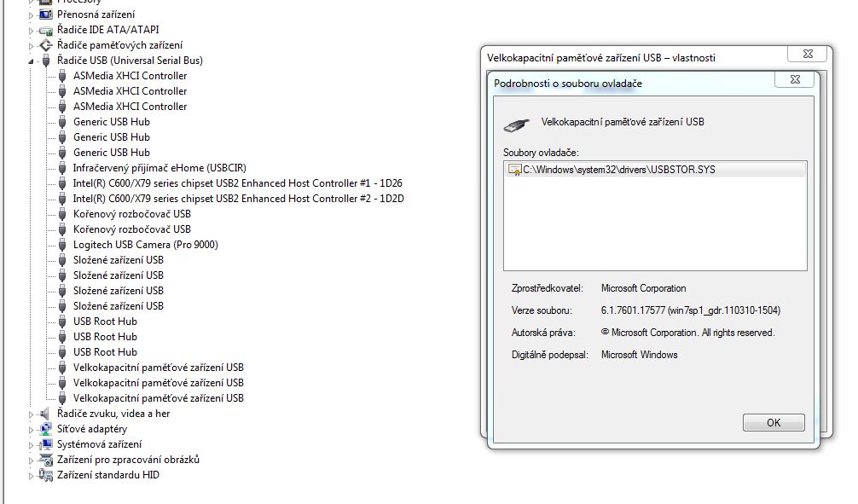Expand the Síťové adaptéry node

(x=32, y=430)
